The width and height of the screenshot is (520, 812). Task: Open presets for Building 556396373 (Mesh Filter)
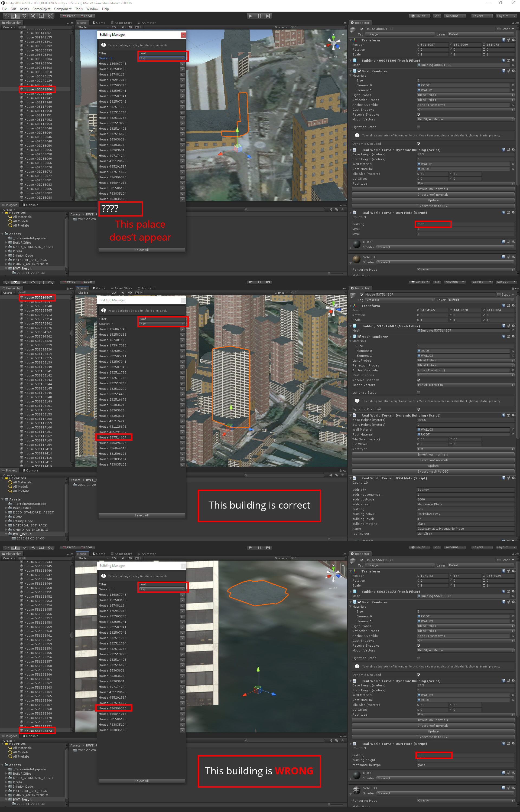point(509,591)
